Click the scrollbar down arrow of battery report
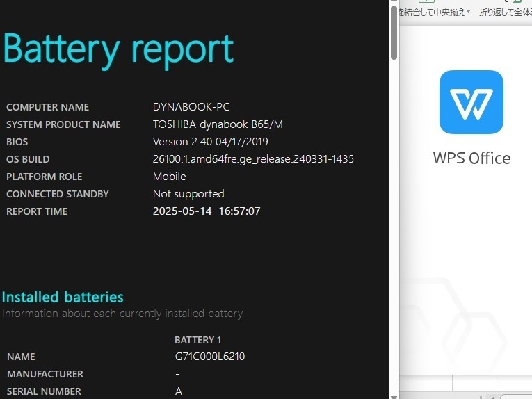 click(394, 397)
